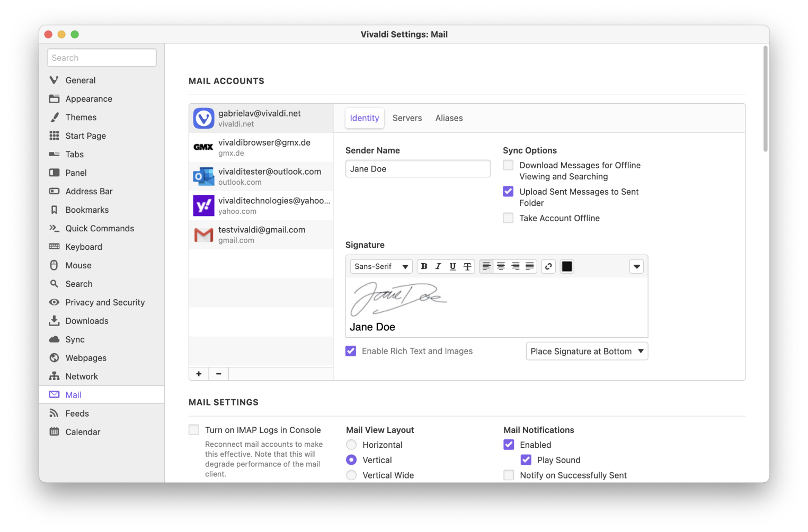Insert link in signature
This screenshot has width=808, height=532.
548,266
